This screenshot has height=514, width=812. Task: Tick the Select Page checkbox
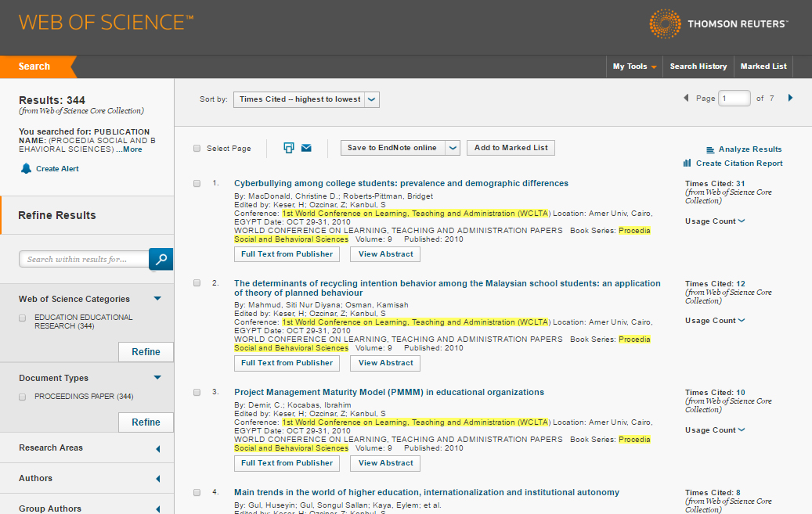[197, 149]
